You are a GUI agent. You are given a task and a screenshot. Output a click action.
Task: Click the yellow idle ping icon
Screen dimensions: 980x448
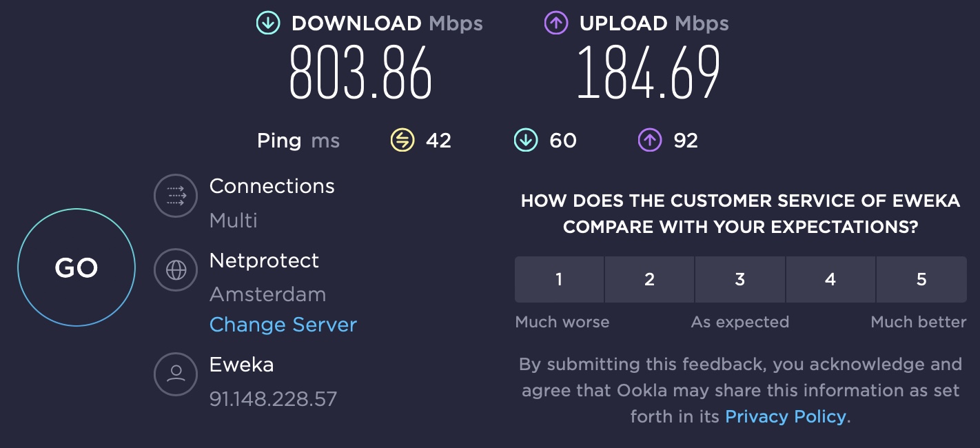click(x=402, y=141)
